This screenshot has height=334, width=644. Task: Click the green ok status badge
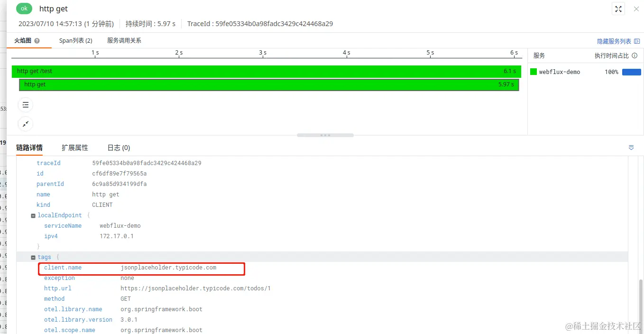click(24, 9)
